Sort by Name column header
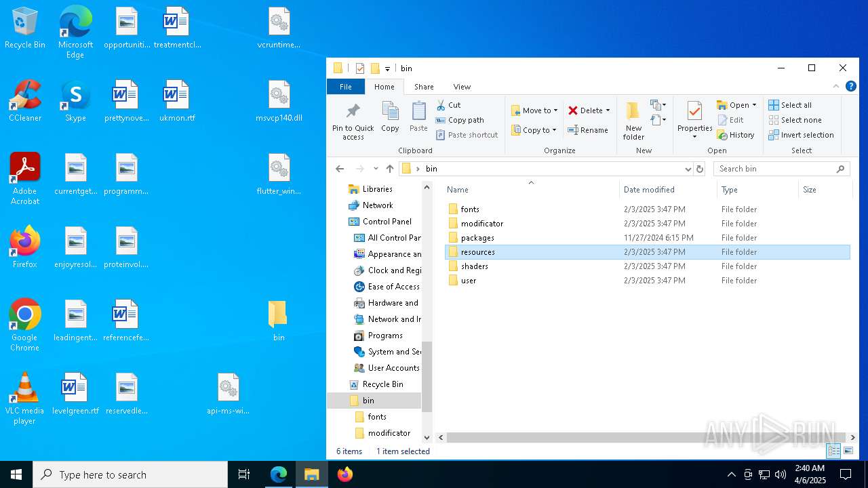 (531, 190)
